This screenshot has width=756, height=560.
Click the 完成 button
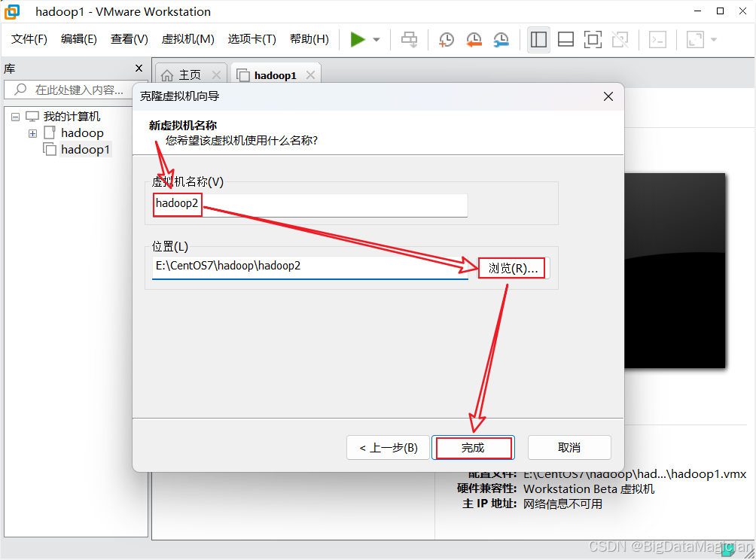[x=473, y=448]
